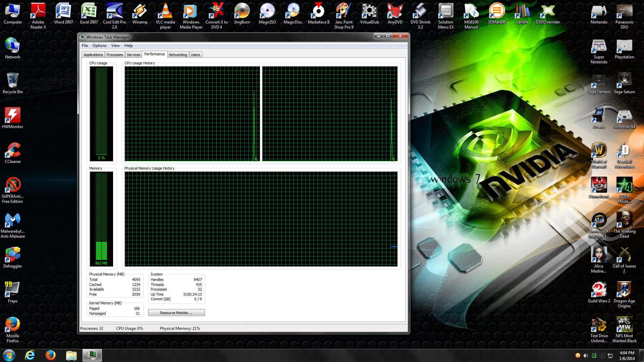Viewport: 644px width, 362px height.
Task: Open Word 2007 desktop shortcut
Action: click(64, 14)
